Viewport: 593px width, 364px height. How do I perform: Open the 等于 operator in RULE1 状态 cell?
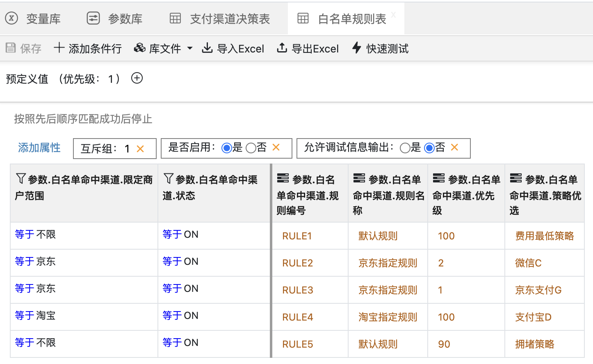point(172,234)
